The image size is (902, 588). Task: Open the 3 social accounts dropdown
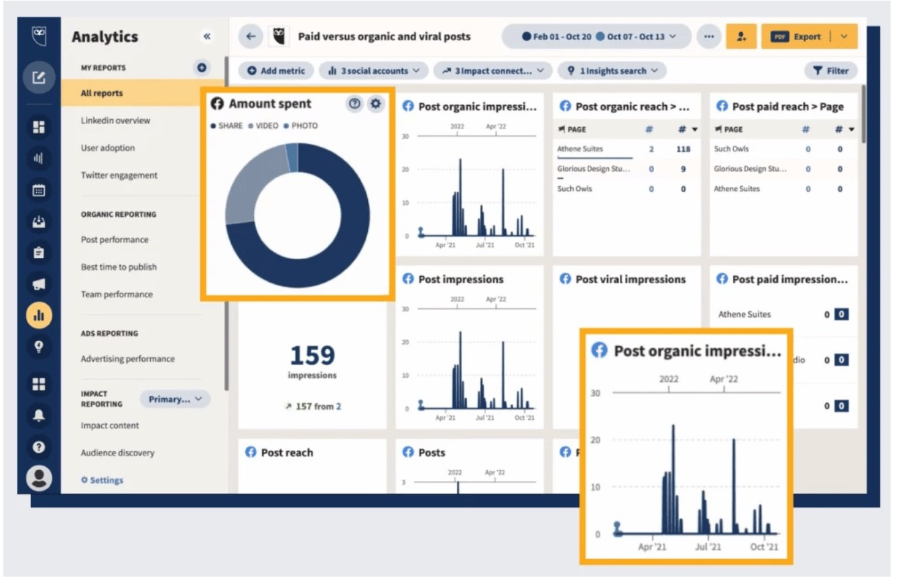(x=373, y=71)
